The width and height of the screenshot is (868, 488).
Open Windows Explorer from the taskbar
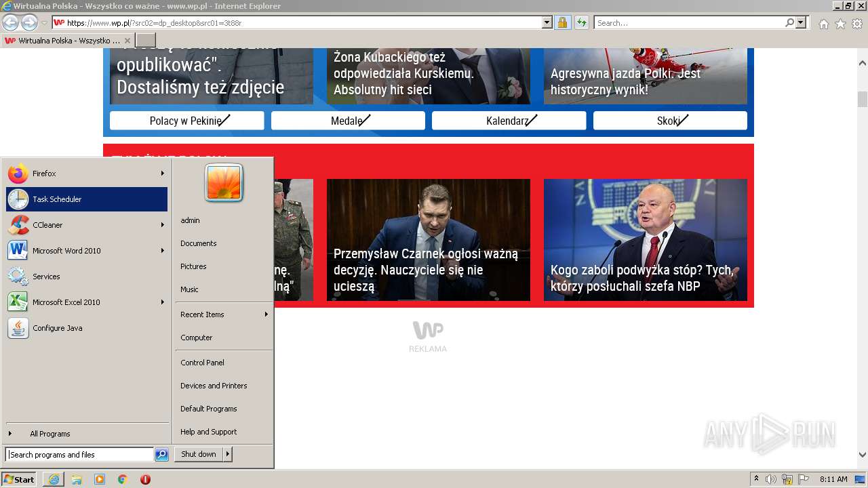tap(77, 479)
